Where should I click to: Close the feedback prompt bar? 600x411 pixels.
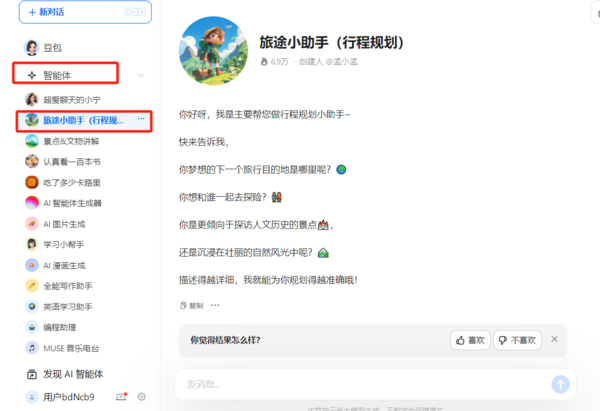(x=554, y=339)
